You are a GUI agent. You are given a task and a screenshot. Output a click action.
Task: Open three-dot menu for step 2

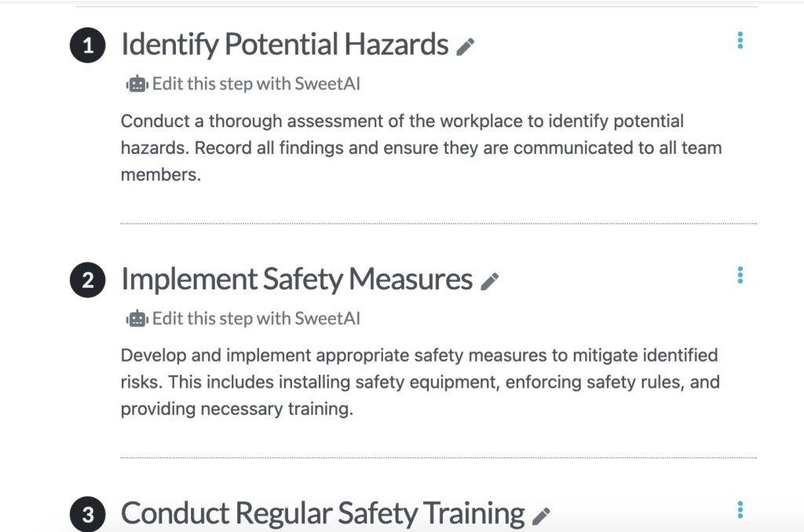[740, 275]
